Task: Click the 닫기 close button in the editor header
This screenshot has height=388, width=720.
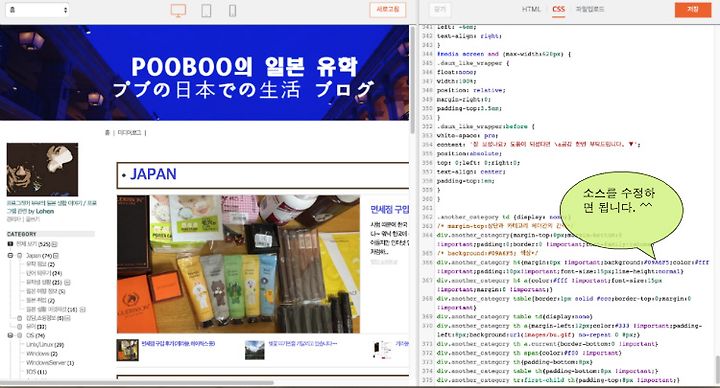Action: pos(440,10)
